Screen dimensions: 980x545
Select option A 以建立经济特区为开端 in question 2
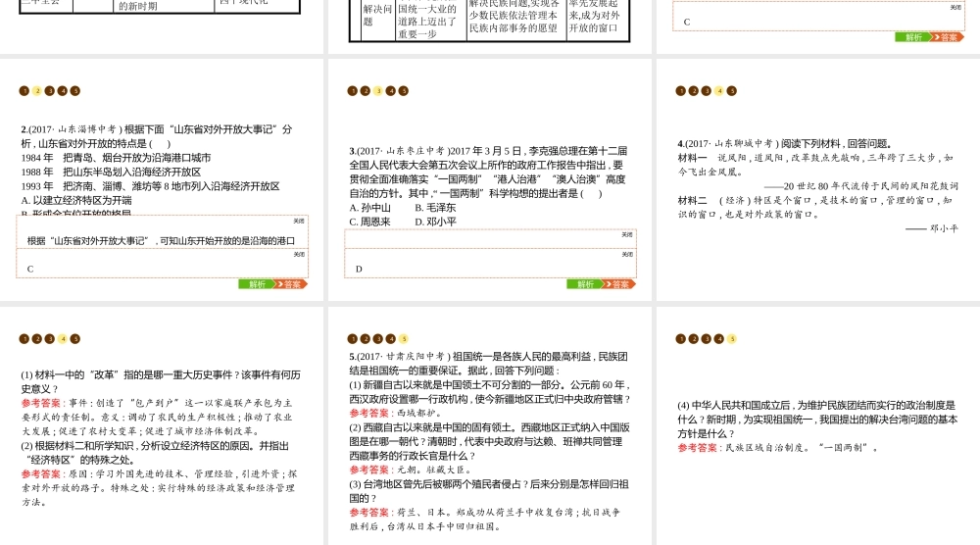(x=76, y=201)
